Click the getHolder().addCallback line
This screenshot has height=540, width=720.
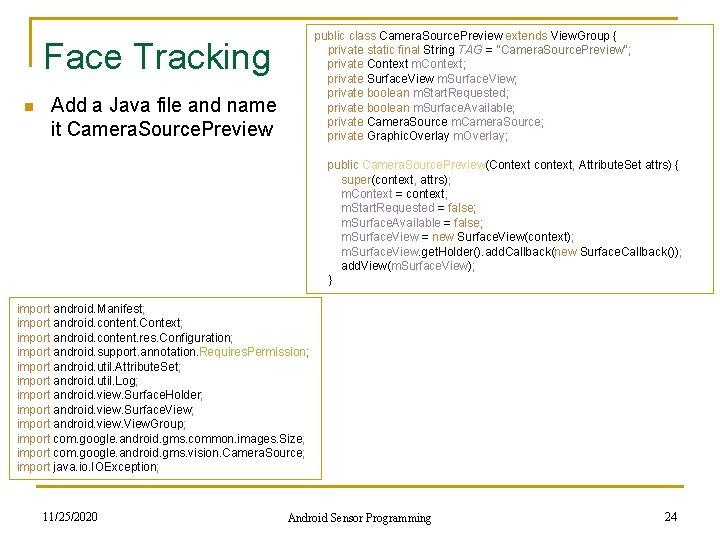click(512, 252)
